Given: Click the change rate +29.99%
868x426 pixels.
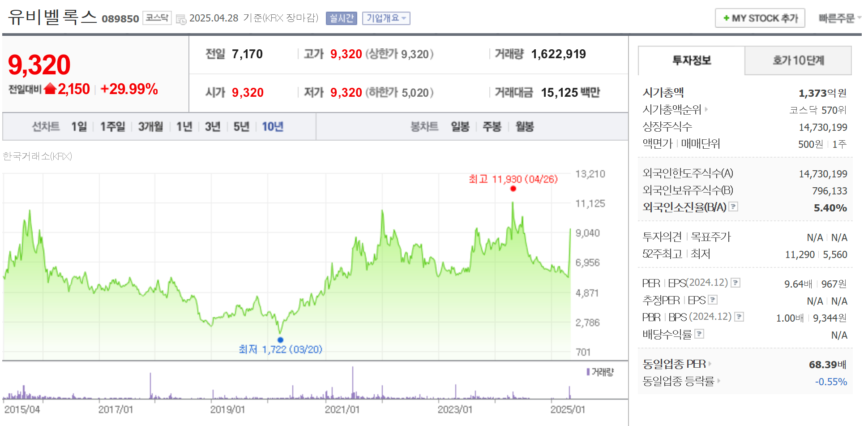Looking at the screenshot, I should pyautogui.click(x=129, y=89).
